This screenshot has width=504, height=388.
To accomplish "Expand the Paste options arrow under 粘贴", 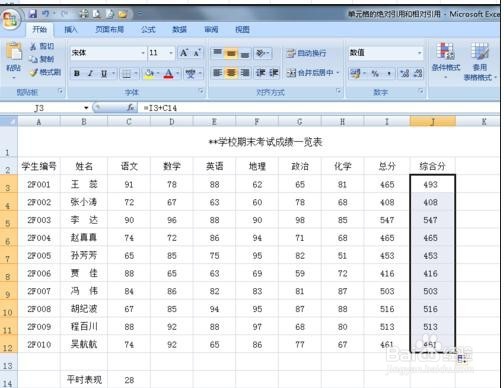I will pos(14,78).
